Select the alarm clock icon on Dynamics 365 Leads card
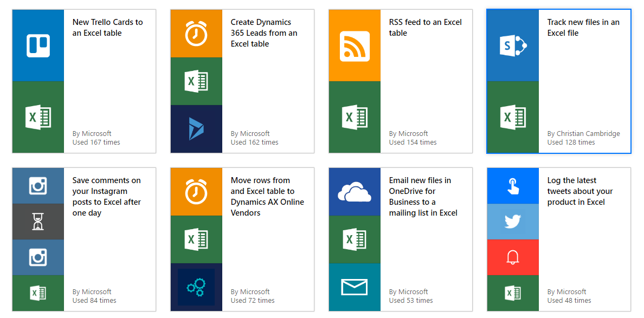Image resolution: width=644 pixels, height=318 pixels. [196, 34]
